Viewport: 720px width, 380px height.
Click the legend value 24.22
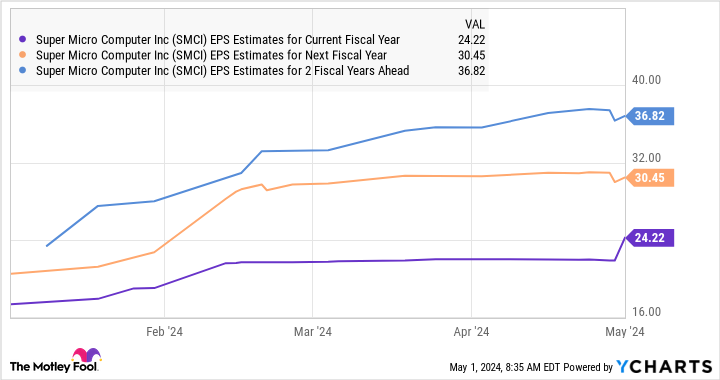pyautogui.click(x=472, y=40)
